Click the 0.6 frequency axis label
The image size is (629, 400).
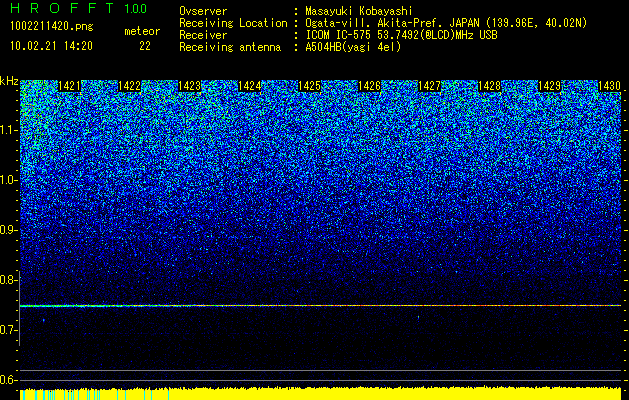(9, 380)
